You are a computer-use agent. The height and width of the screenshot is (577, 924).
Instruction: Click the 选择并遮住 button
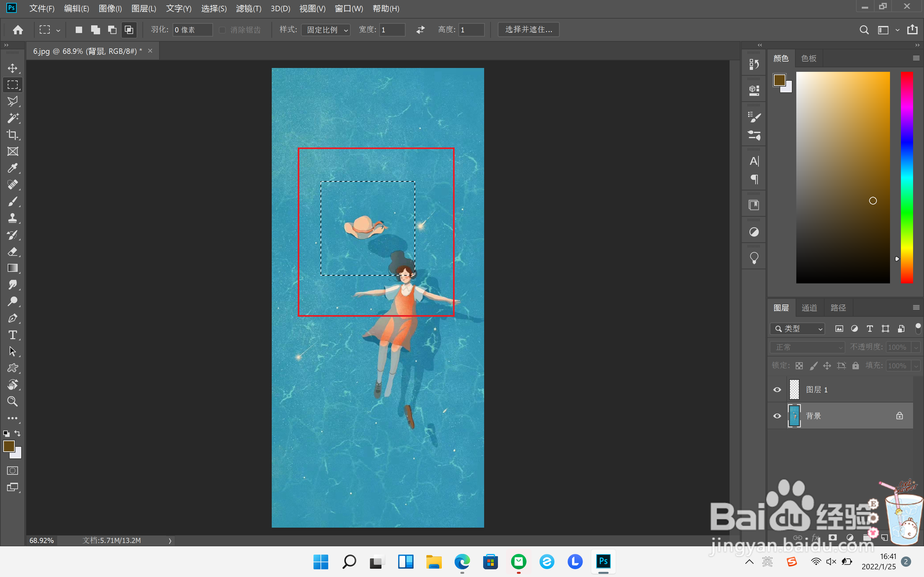click(x=528, y=30)
